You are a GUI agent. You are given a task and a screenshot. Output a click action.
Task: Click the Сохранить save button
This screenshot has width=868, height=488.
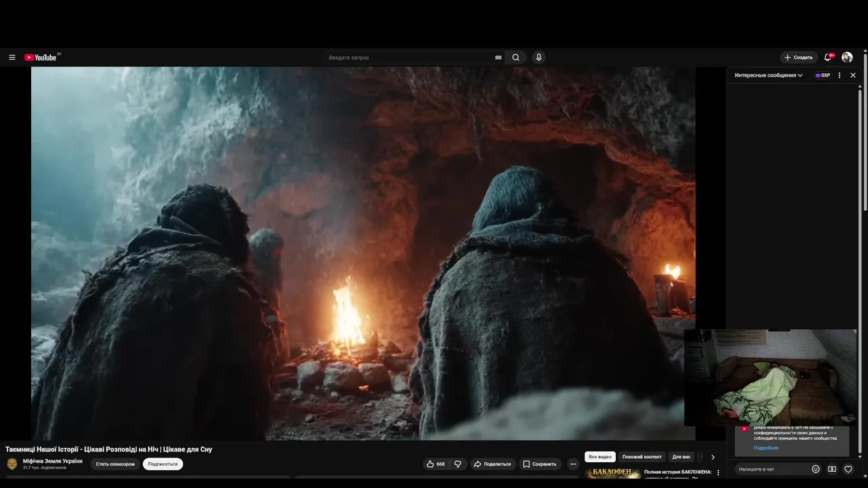pos(540,464)
